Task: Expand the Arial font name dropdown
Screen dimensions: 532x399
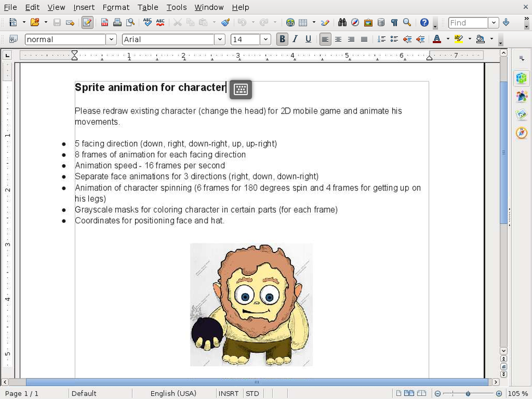Action: click(x=220, y=39)
